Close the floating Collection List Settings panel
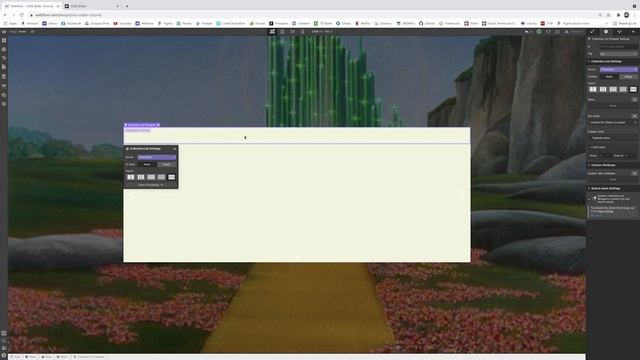Viewport: 640px width, 360px height. coord(175,149)
